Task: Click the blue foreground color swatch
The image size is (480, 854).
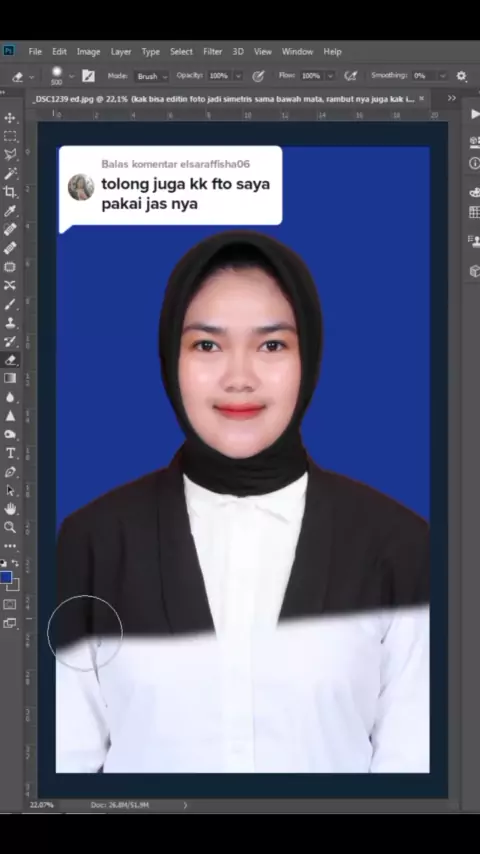Action: [6, 577]
